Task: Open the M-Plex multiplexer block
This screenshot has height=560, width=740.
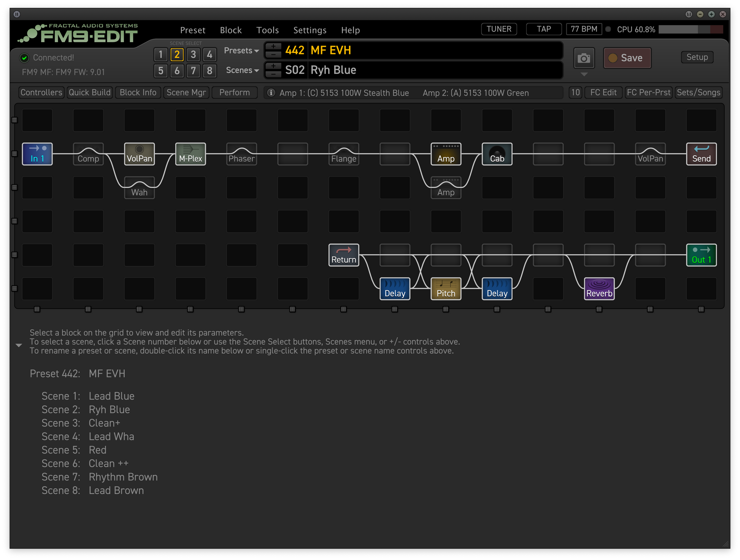Action: click(190, 154)
